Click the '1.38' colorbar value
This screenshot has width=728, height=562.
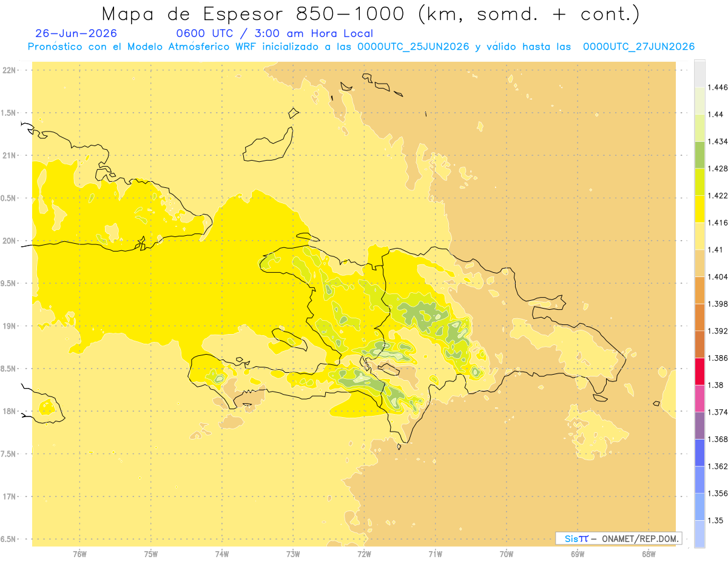[x=716, y=385]
